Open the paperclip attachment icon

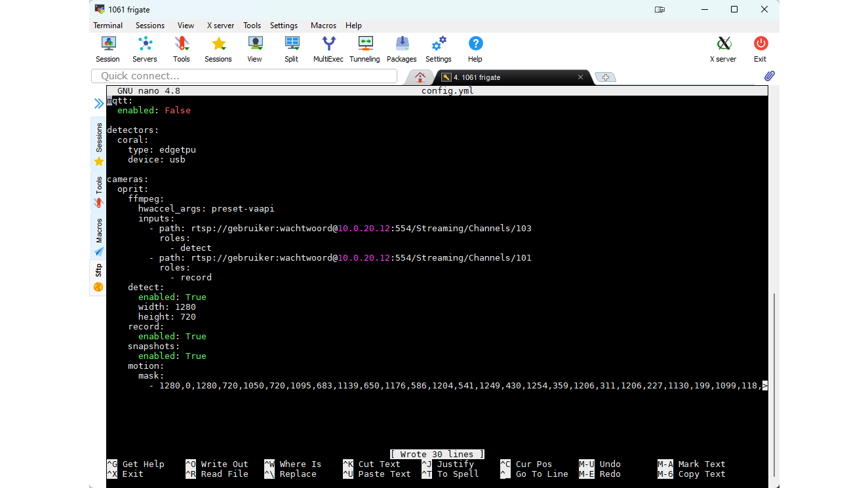(x=770, y=76)
